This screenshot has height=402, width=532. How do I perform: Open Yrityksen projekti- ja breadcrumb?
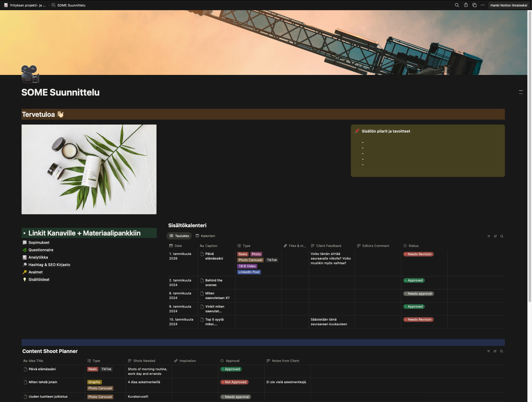(25, 5)
